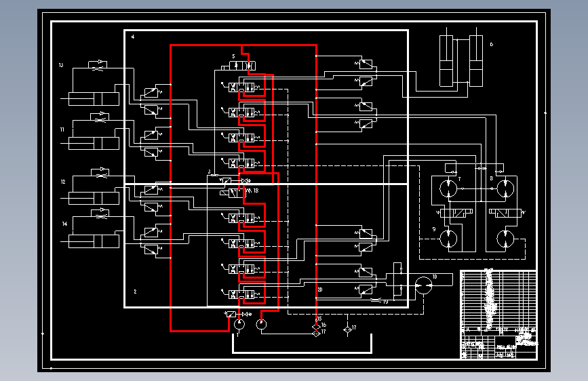
Task: Click the component label "18"
Action: pos(256,191)
